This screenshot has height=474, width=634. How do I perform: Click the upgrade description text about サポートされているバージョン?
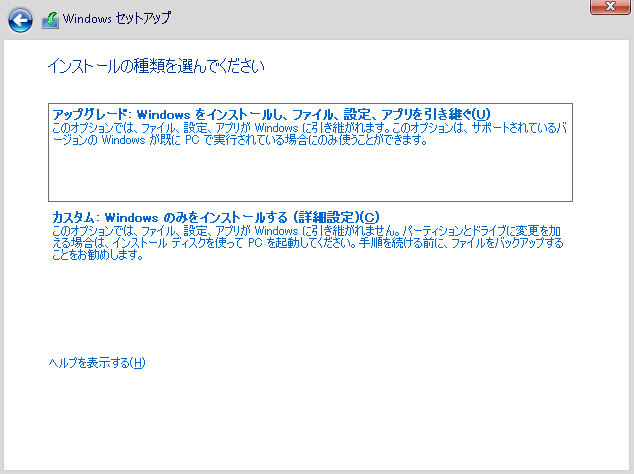309,134
